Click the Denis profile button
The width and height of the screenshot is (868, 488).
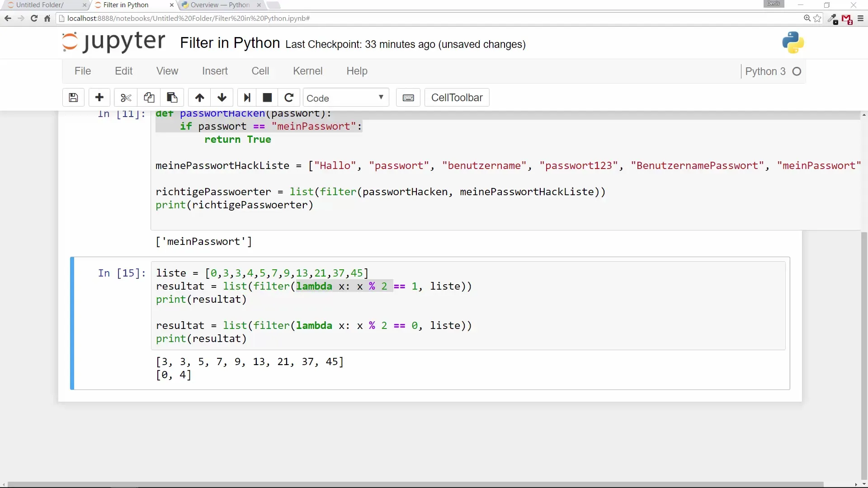coord(774,4)
